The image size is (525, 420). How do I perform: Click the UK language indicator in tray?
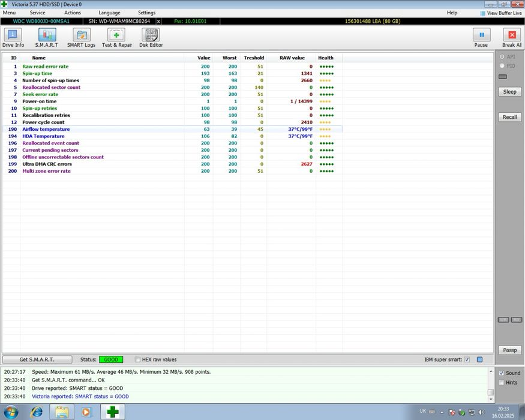coord(423,411)
